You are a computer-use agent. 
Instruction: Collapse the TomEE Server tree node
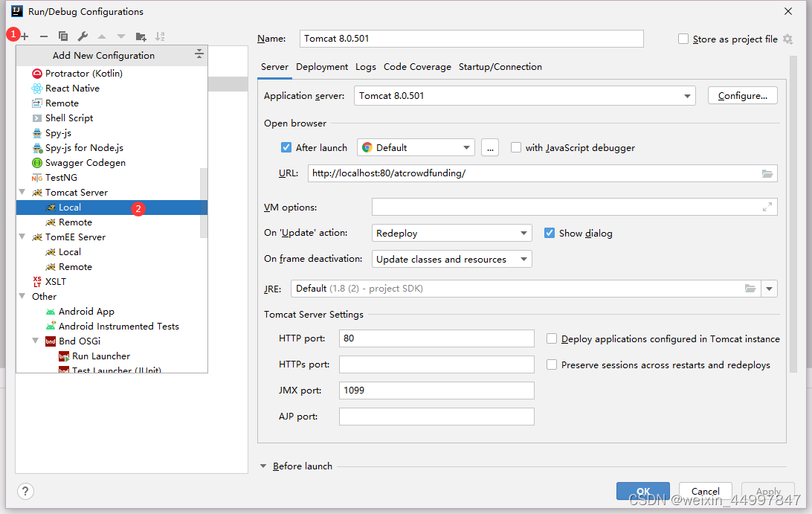(x=22, y=237)
